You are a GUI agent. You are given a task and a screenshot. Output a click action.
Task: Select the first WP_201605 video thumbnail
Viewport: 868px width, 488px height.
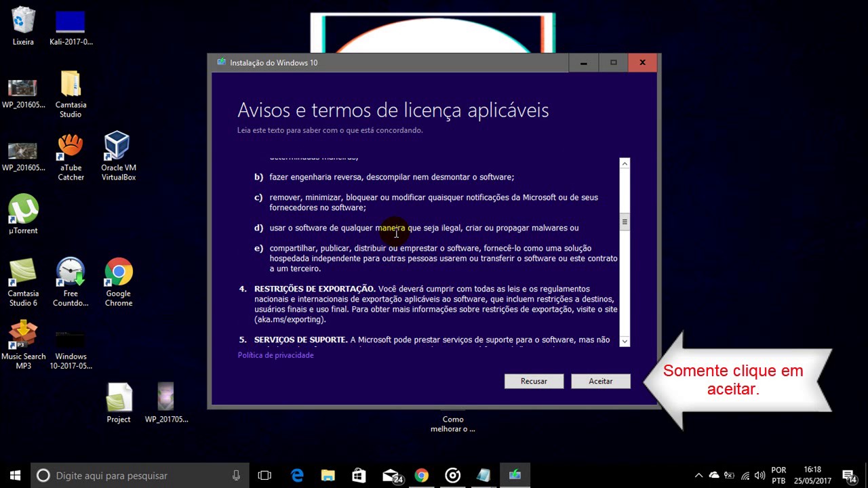(x=23, y=93)
